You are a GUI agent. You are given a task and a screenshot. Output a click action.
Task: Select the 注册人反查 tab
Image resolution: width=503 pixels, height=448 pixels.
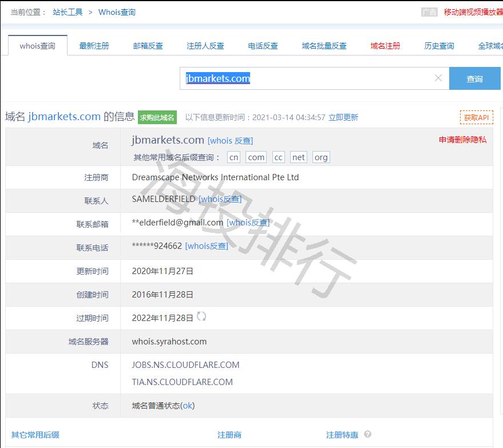pos(205,46)
